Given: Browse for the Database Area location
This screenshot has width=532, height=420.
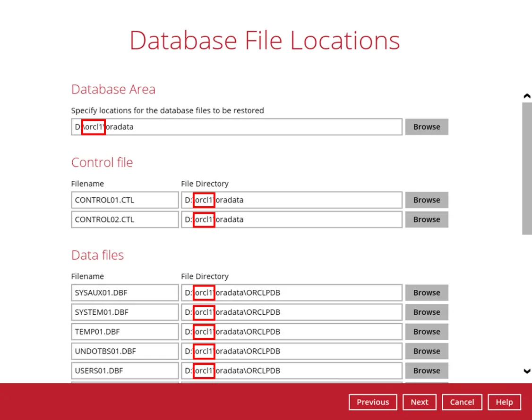Looking at the screenshot, I should [426, 126].
